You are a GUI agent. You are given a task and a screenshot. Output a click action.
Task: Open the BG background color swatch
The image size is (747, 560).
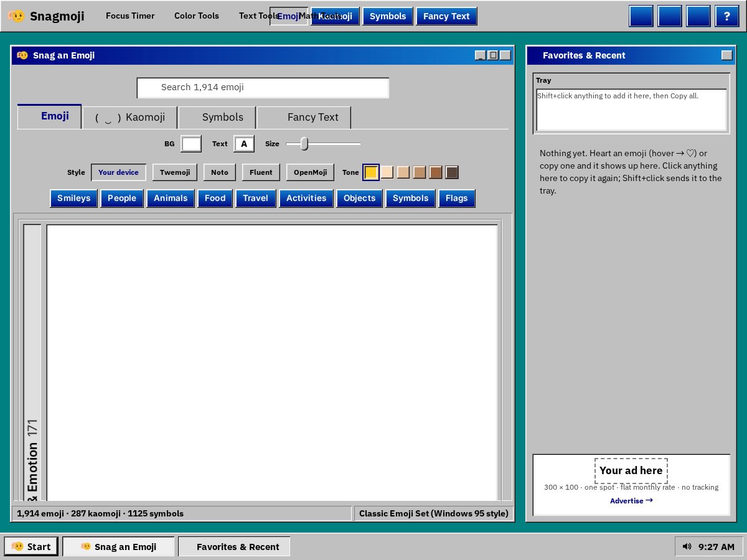191,144
